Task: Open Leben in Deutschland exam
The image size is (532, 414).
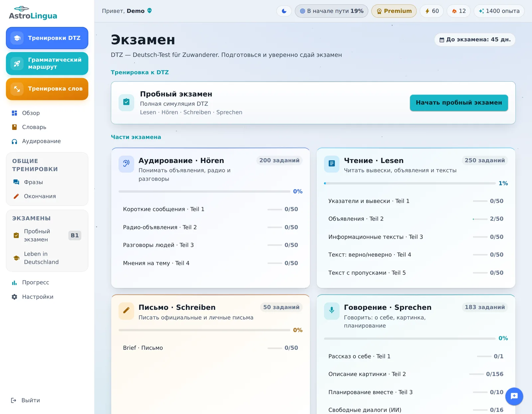Action: pos(47,258)
